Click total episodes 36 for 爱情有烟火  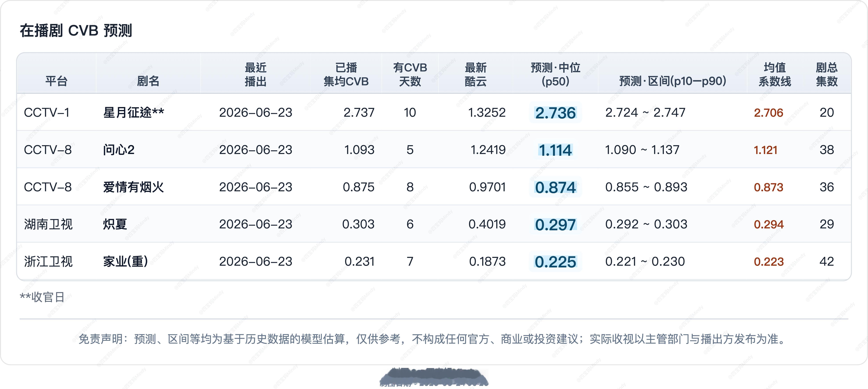click(x=827, y=187)
